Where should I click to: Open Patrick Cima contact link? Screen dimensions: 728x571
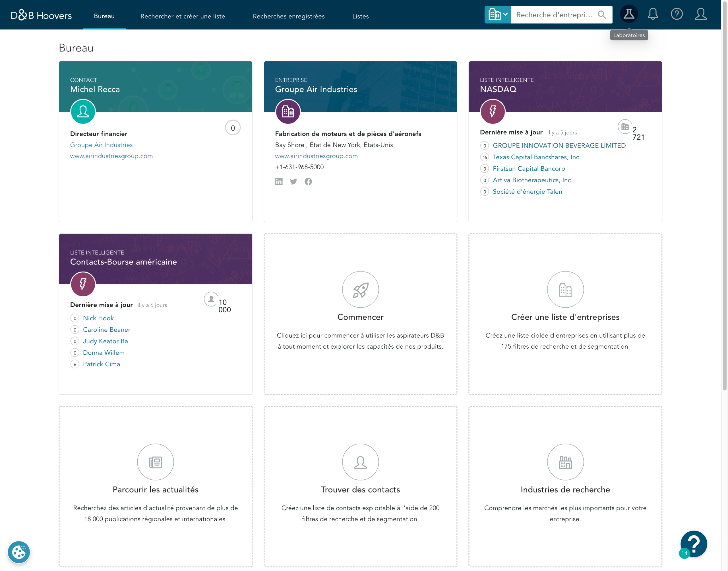101,364
